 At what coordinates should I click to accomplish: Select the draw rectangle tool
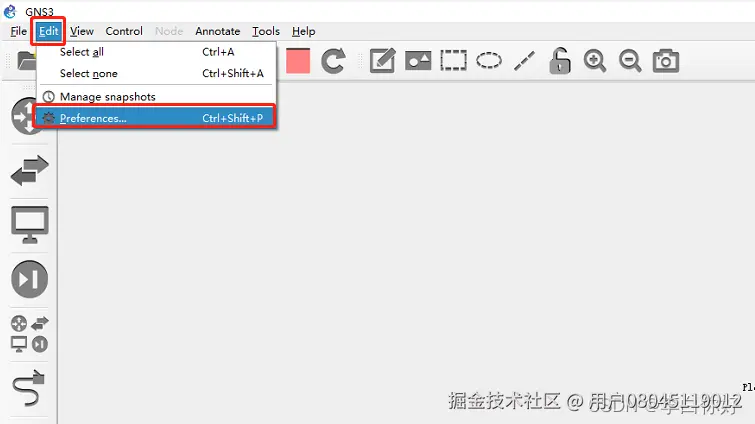click(x=454, y=61)
